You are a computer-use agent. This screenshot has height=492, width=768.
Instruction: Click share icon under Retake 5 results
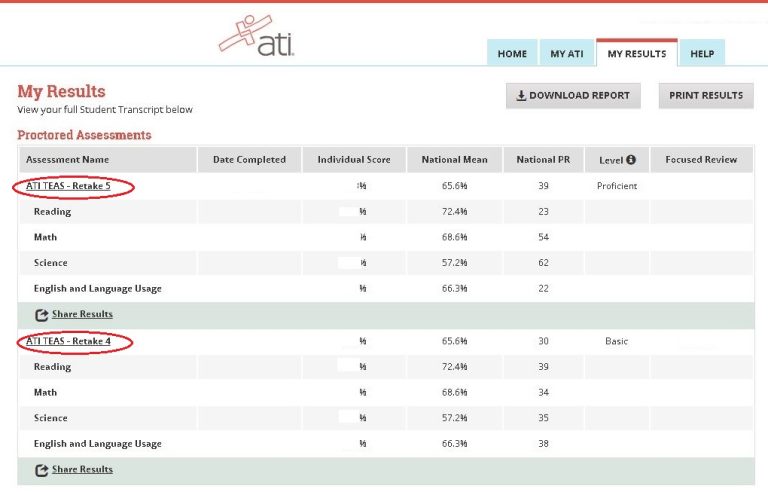(41, 315)
